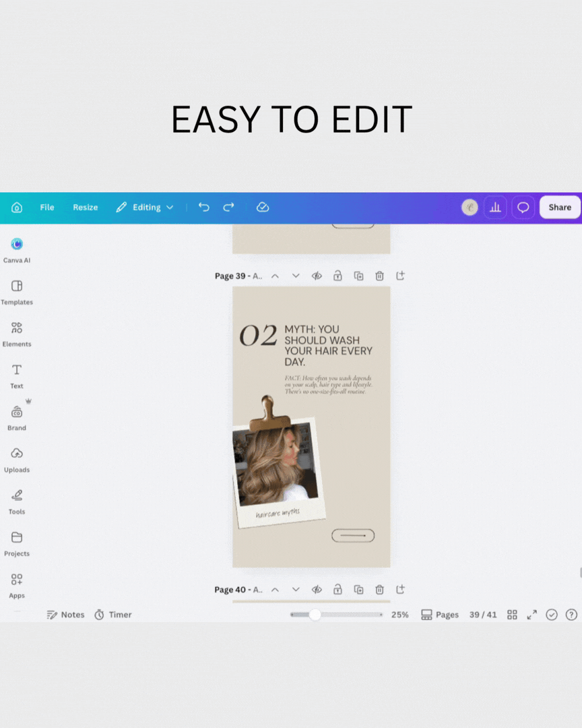Open the Projects panel

click(x=17, y=544)
